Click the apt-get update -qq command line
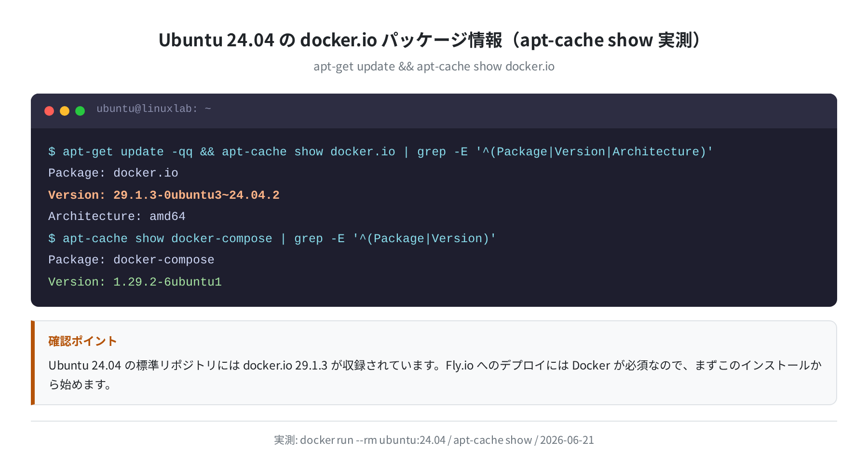The height and width of the screenshot is (466, 868). pyautogui.click(x=380, y=151)
